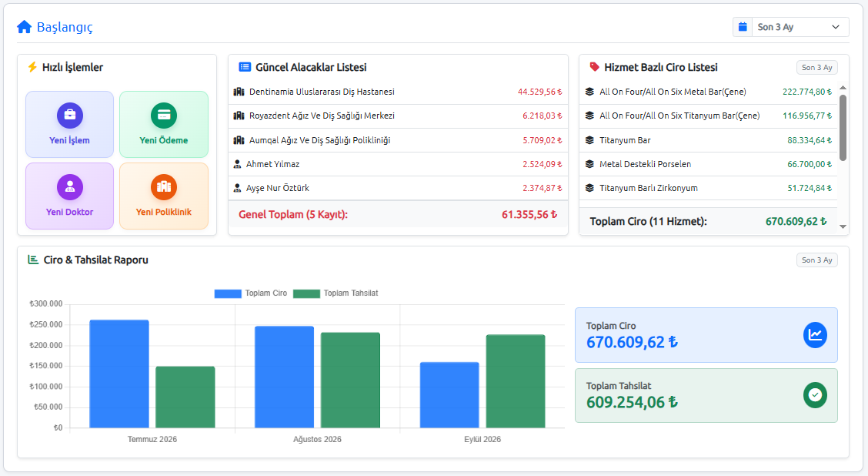The height and width of the screenshot is (476, 868).
Task: Click the trend line icon on Toplam Ciro card
Action: [815, 335]
